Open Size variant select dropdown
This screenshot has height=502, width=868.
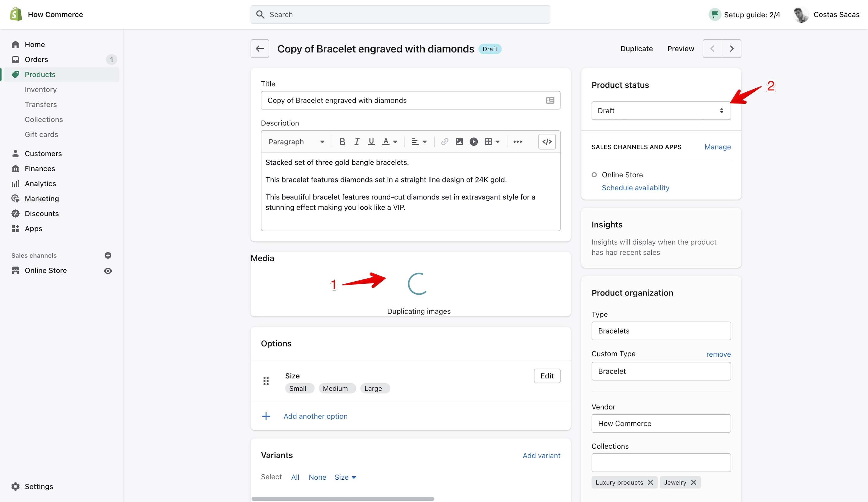click(345, 477)
